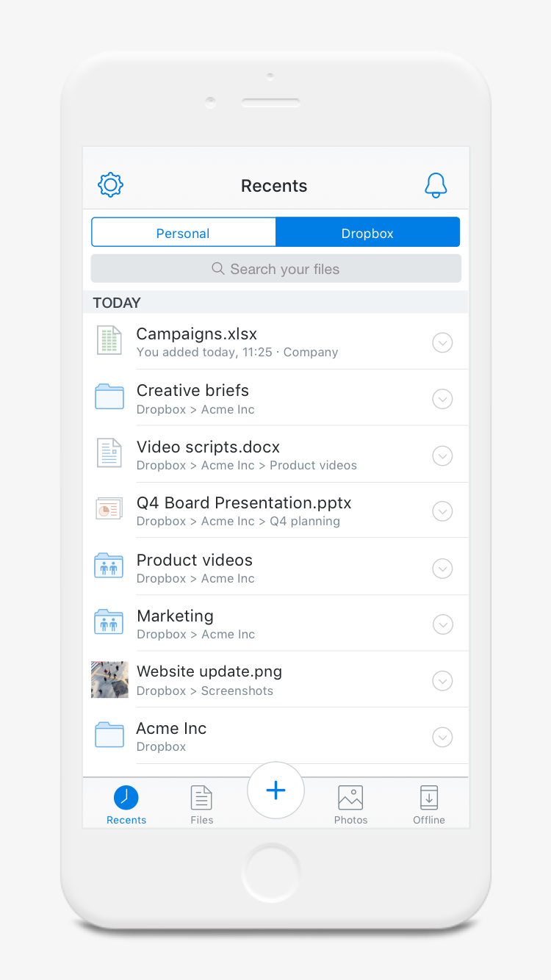Open settings via the gear icon
This screenshot has width=551, height=980.
(110, 184)
